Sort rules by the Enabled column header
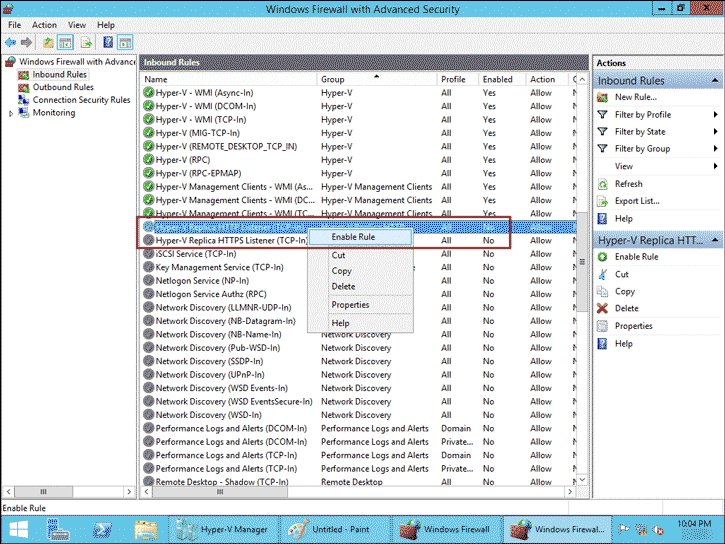 502,79
